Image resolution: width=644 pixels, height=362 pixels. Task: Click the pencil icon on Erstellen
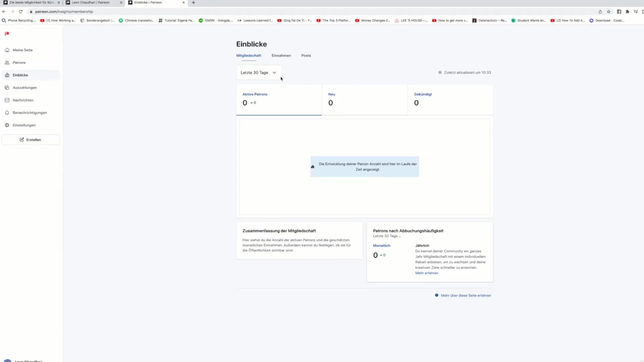click(x=22, y=140)
